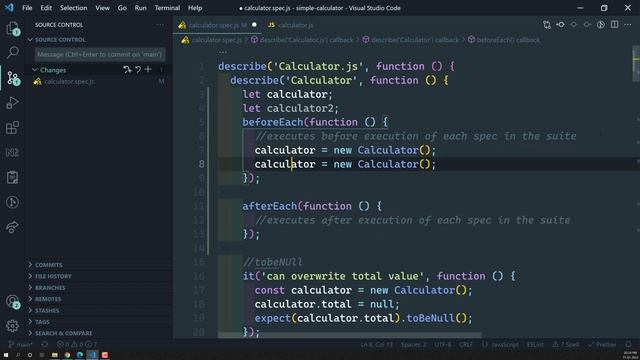Click the main branch in the status bar

[20, 344]
